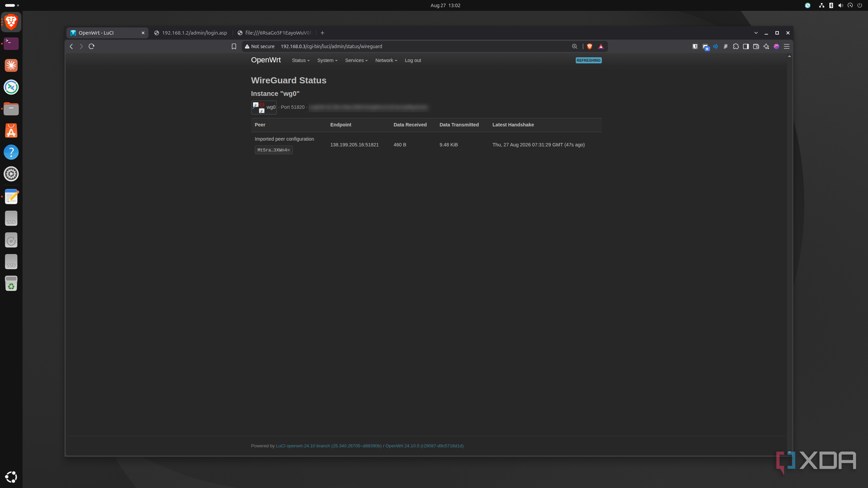Open the Bluetooth indicator in top bar

click(831, 5)
